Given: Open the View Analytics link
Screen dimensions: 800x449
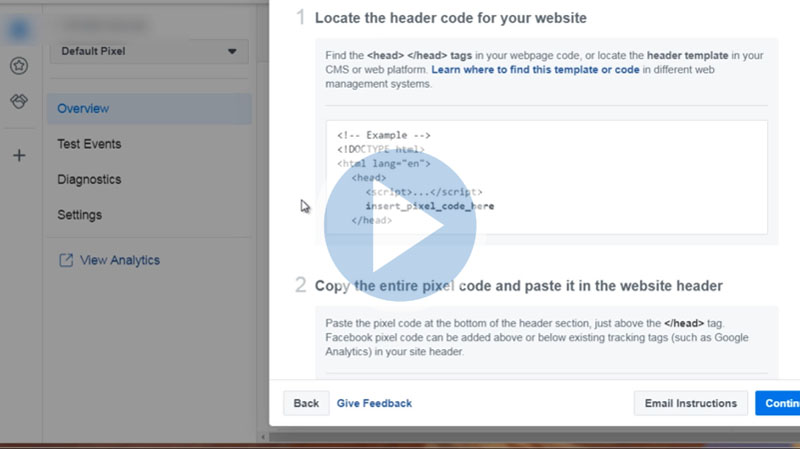Looking at the screenshot, I should [x=119, y=260].
